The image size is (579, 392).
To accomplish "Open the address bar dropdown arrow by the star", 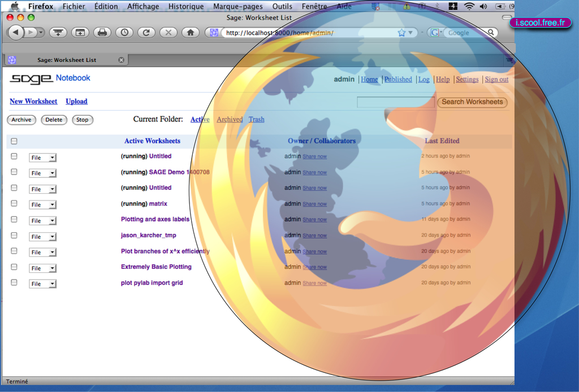I will [x=411, y=33].
